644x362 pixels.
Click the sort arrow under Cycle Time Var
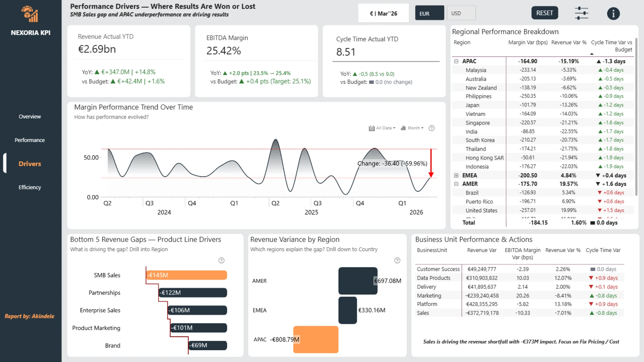coord(592,54)
